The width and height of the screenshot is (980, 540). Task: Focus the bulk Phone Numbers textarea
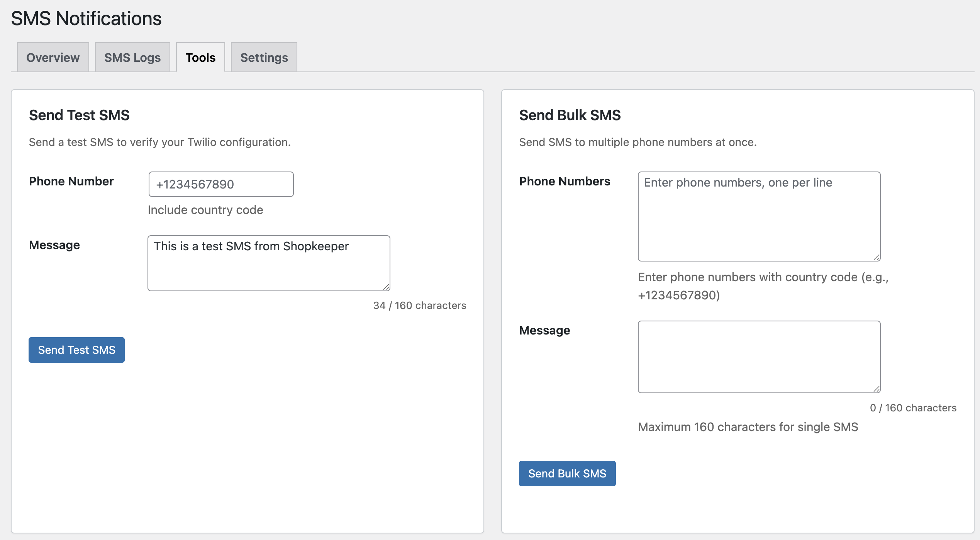pyautogui.click(x=759, y=216)
